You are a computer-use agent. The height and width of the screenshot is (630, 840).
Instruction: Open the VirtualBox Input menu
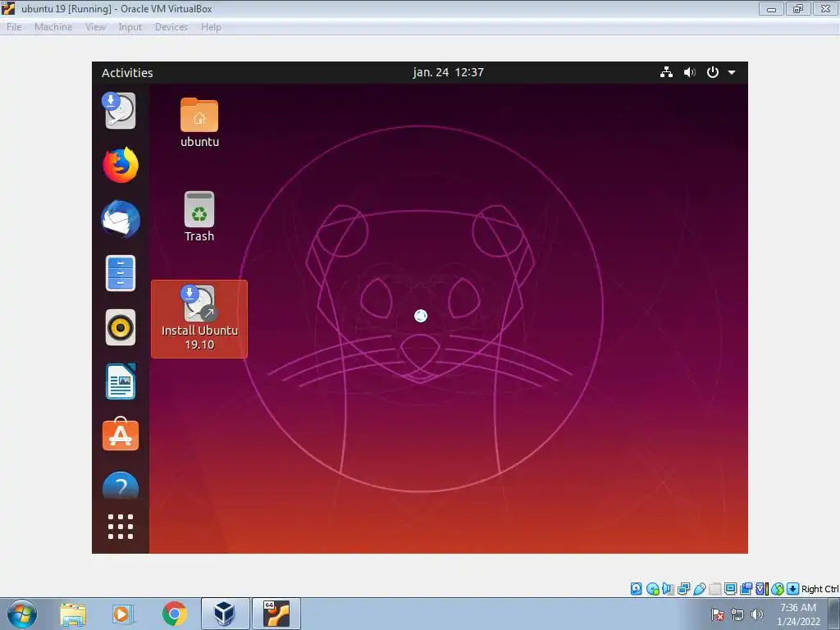pos(130,27)
